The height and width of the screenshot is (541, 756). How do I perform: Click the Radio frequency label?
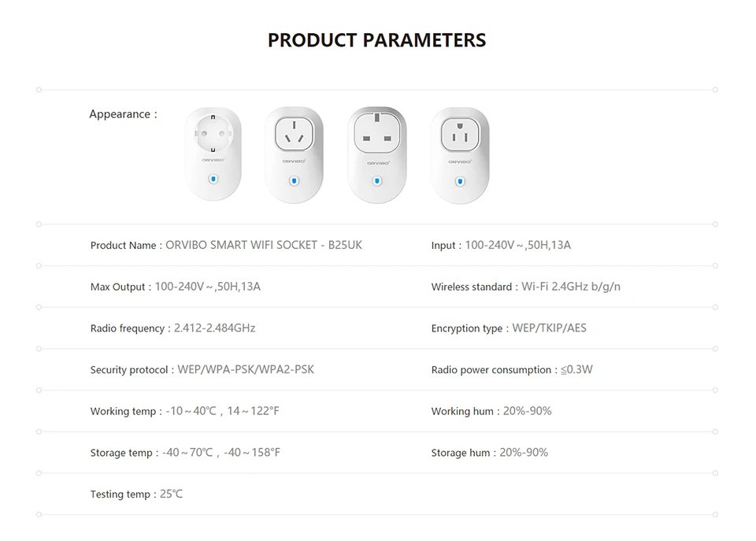(x=130, y=328)
